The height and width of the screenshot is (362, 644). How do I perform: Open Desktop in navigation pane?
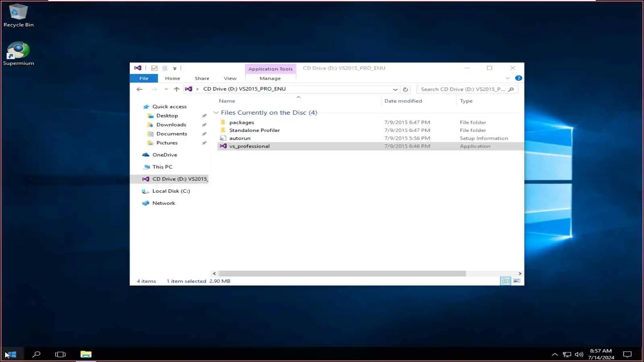pos(167,116)
